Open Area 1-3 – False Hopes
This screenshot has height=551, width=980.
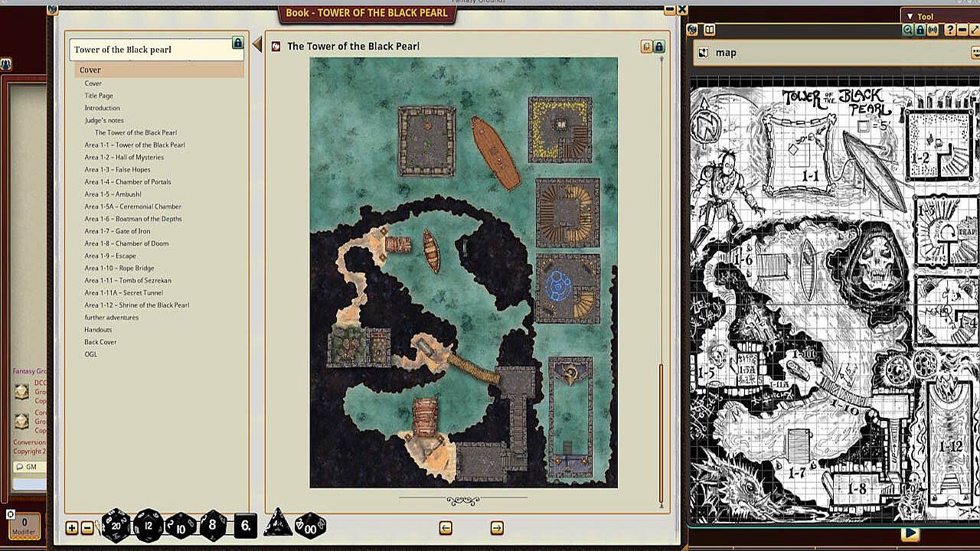point(117,169)
